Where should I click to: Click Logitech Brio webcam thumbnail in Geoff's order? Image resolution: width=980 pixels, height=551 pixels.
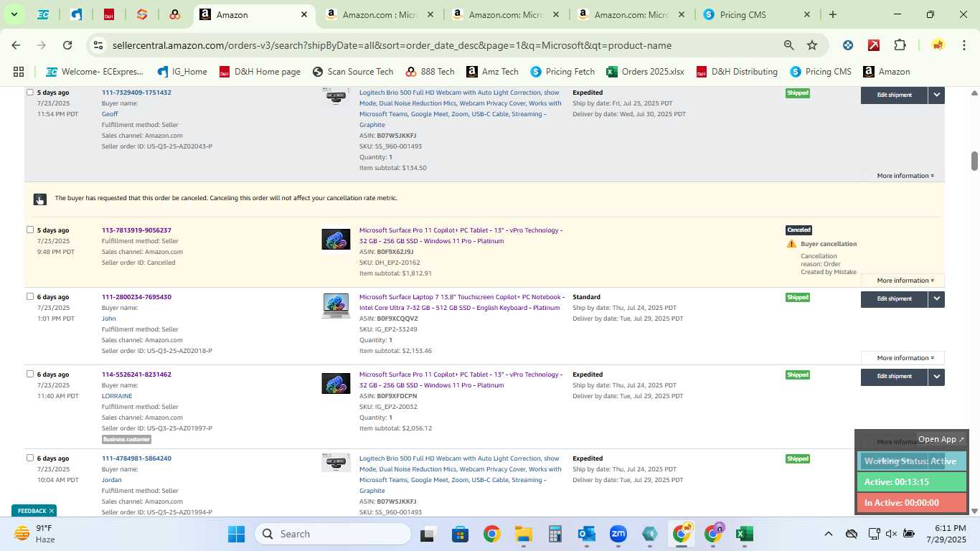[x=336, y=96]
